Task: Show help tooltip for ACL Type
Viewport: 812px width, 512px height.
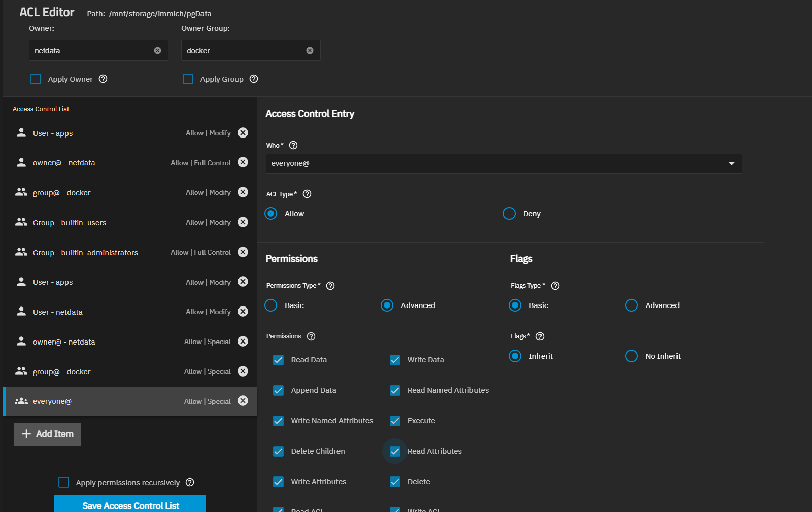Action: [307, 194]
